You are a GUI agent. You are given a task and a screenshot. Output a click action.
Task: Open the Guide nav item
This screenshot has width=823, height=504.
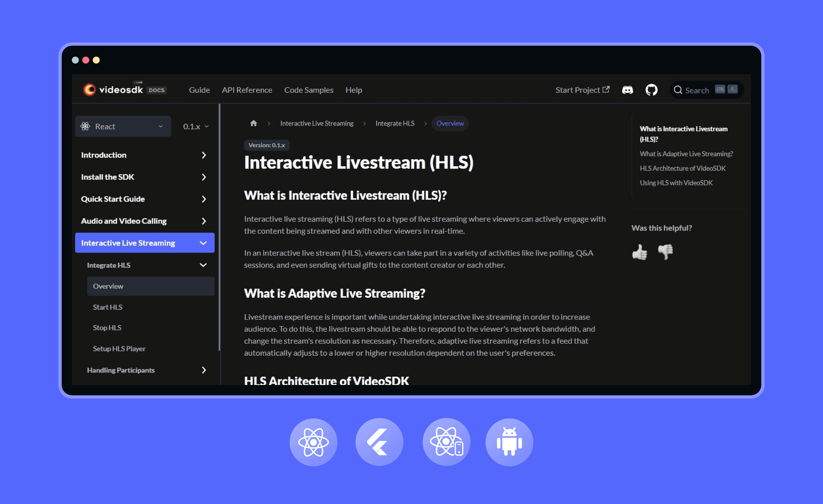pos(199,90)
